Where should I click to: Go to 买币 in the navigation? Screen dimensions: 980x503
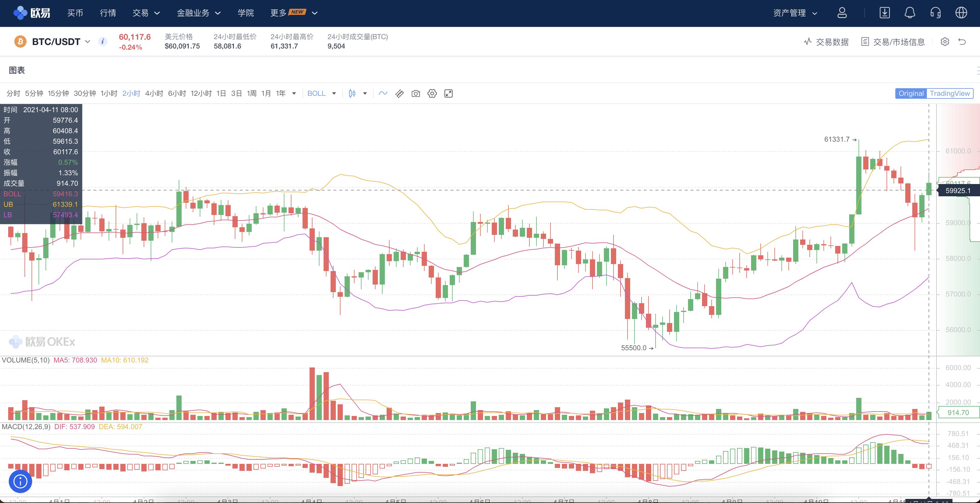(75, 13)
